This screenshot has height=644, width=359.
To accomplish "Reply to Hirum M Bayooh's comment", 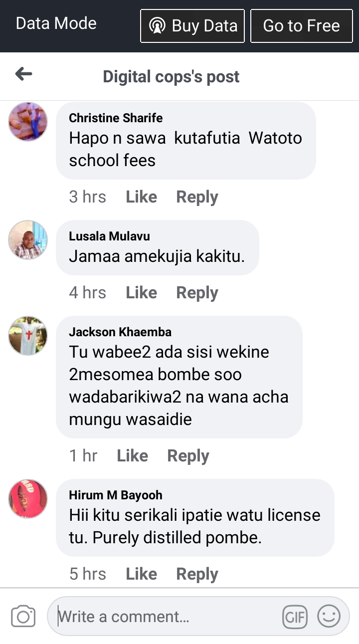I will point(197,574).
